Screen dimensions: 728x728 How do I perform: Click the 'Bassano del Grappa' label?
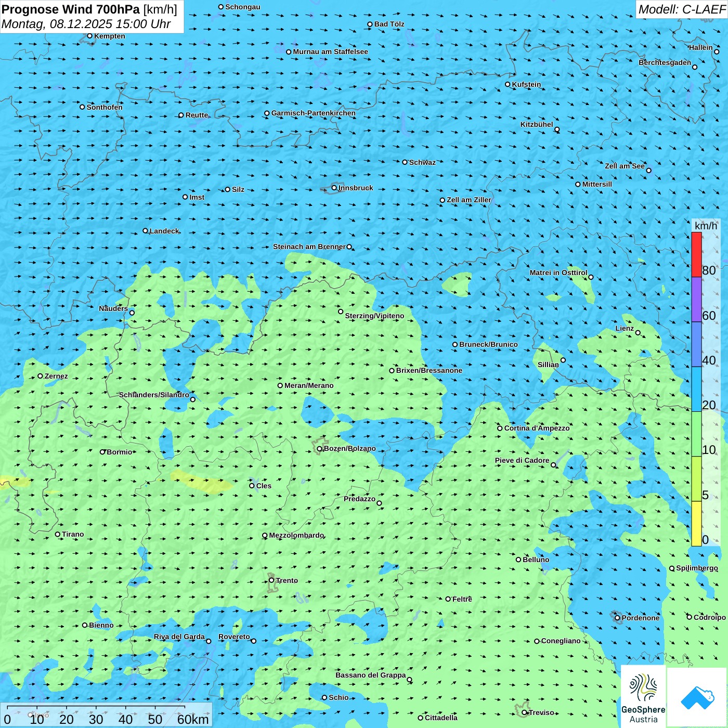[x=371, y=675]
